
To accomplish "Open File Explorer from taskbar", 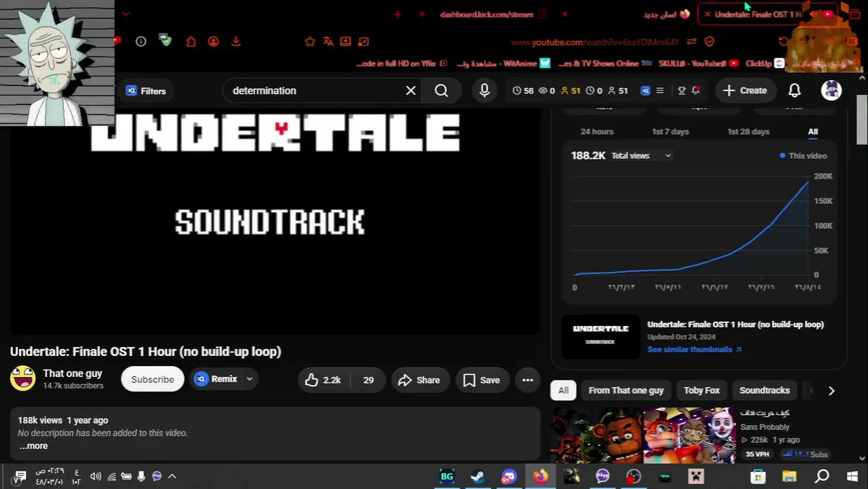I will point(789,476).
